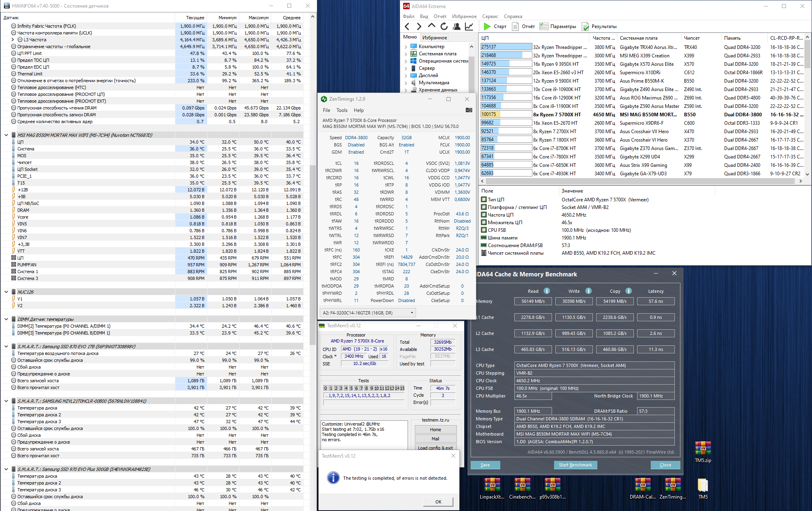Click the back arrow in AIDA64 toolbar
The image size is (812, 511).
coord(407,26)
